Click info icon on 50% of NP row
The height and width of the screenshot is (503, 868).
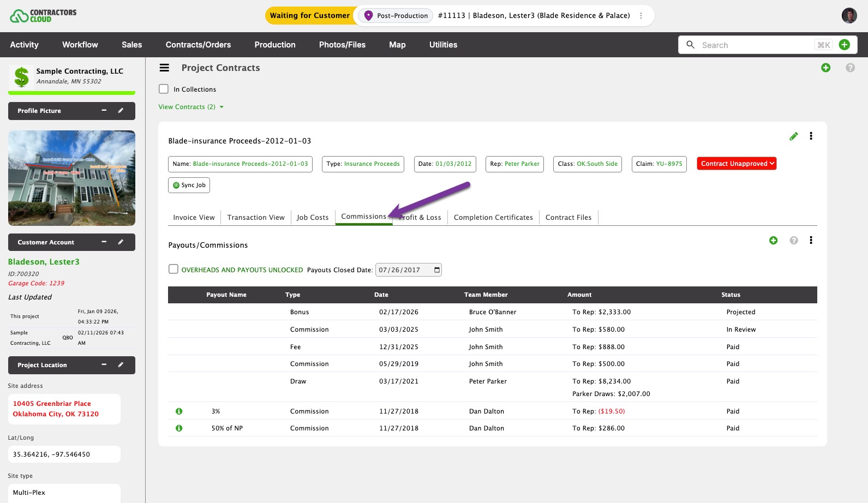click(x=179, y=428)
